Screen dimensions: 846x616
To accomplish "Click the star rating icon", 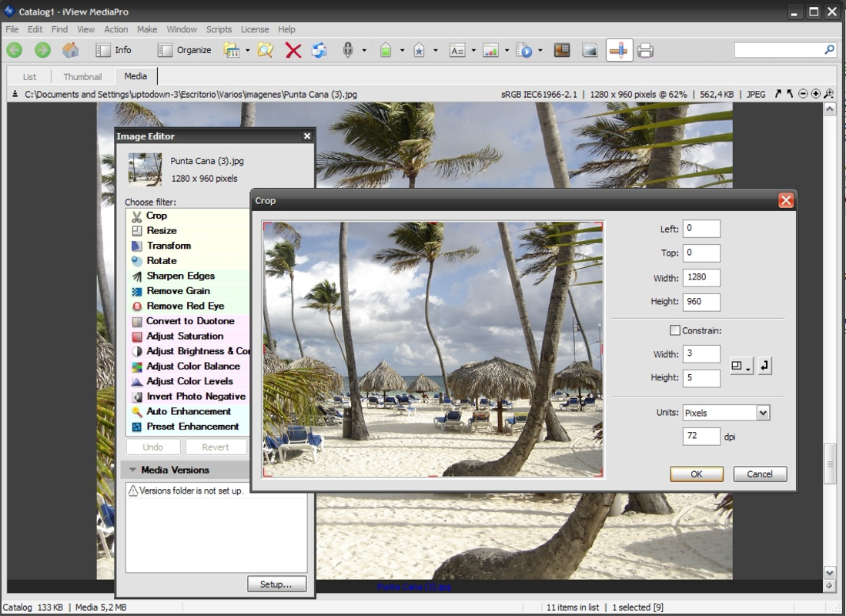I will click(x=420, y=50).
